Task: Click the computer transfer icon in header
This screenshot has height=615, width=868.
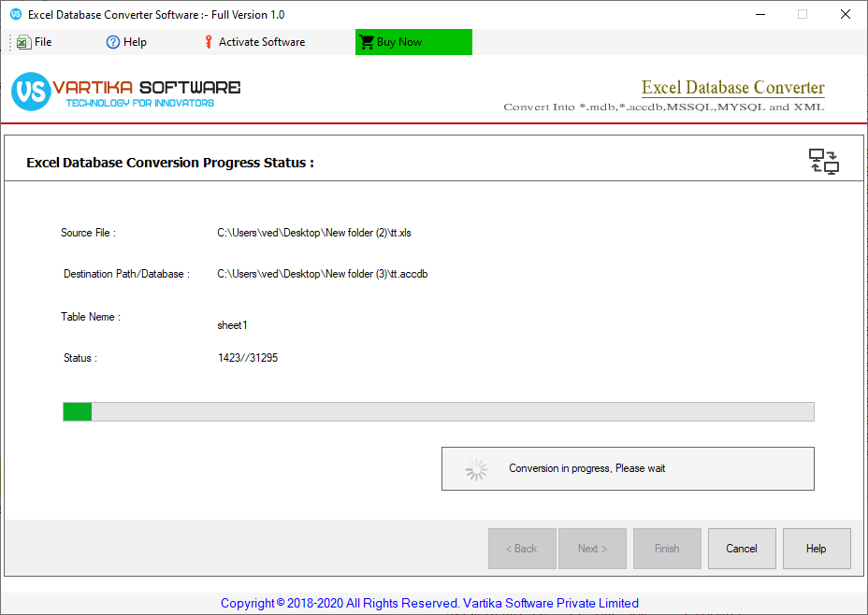Action: click(x=824, y=162)
